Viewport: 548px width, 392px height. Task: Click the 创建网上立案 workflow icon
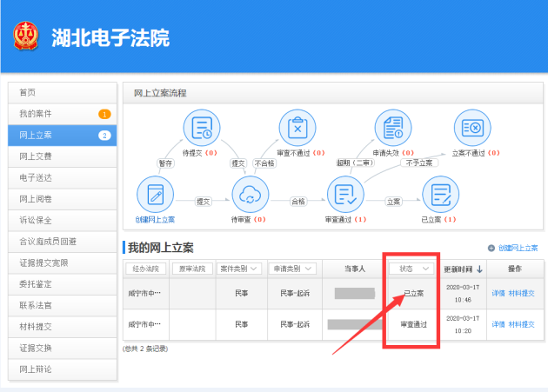(156, 195)
